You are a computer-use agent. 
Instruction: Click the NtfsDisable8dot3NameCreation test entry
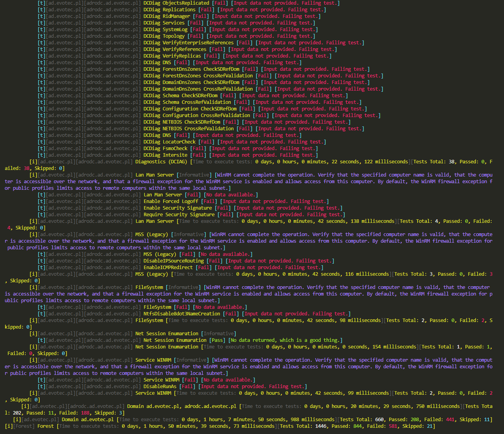click(182, 314)
